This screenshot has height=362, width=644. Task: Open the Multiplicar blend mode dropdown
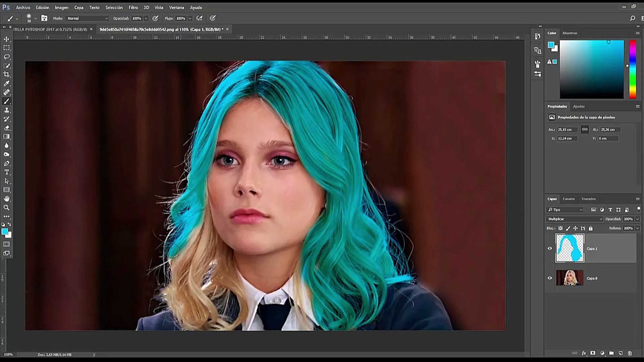[x=574, y=219]
